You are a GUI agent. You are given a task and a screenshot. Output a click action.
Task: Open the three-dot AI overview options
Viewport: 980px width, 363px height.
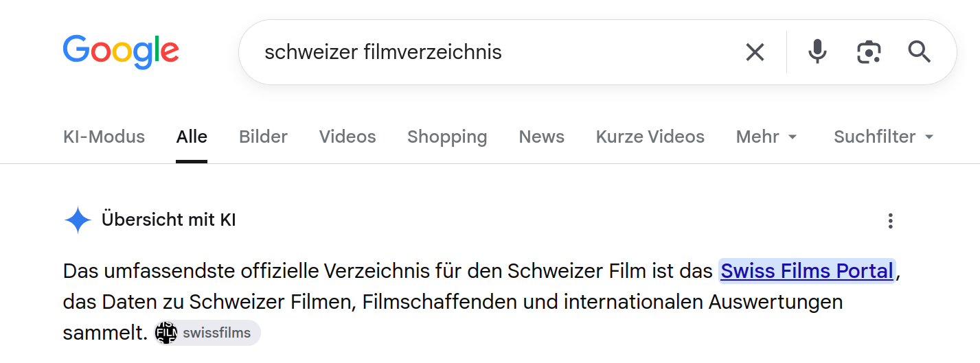pyautogui.click(x=890, y=221)
